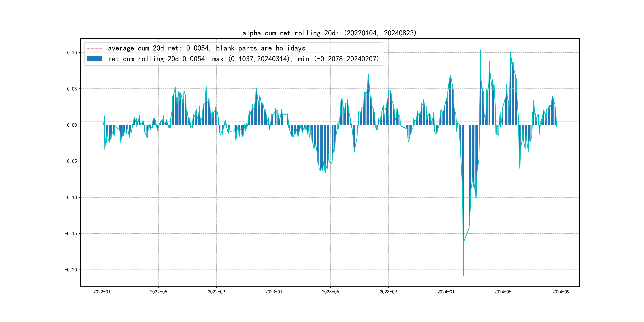This screenshot has height=322, width=644.
Task: Click the 0.00 y-axis tick label
Action: pyautogui.click(x=72, y=125)
